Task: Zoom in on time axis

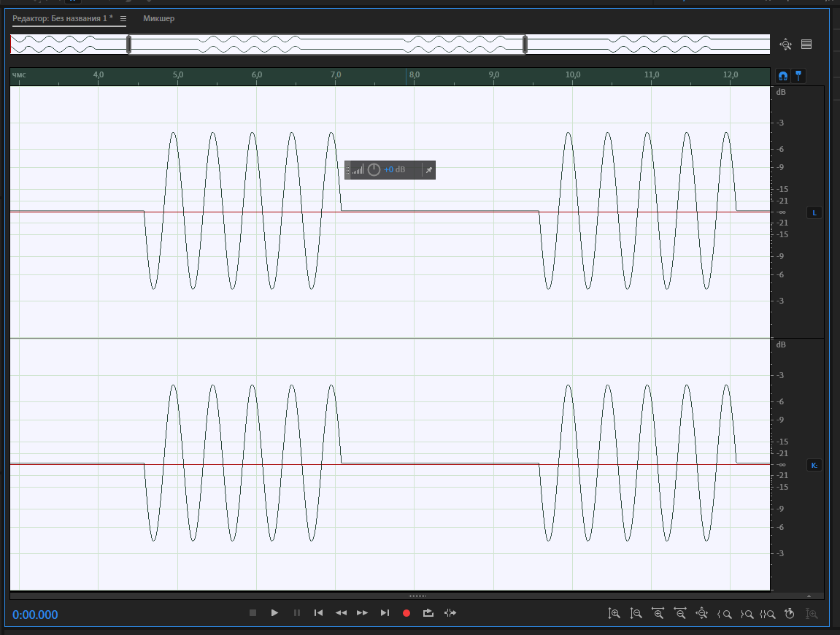Action: click(658, 614)
